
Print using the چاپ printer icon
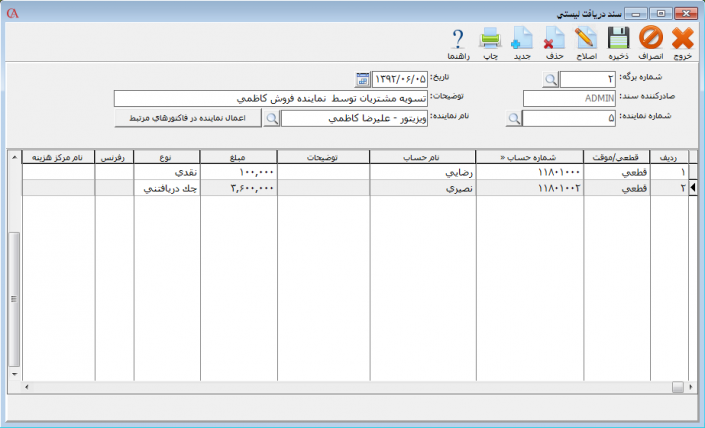pyautogui.click(x=490, y=40)
